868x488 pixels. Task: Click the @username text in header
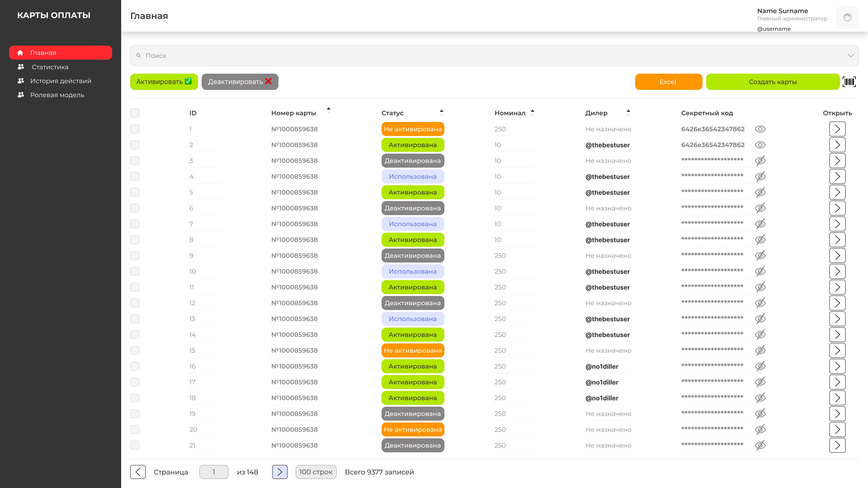coord(774,29)
